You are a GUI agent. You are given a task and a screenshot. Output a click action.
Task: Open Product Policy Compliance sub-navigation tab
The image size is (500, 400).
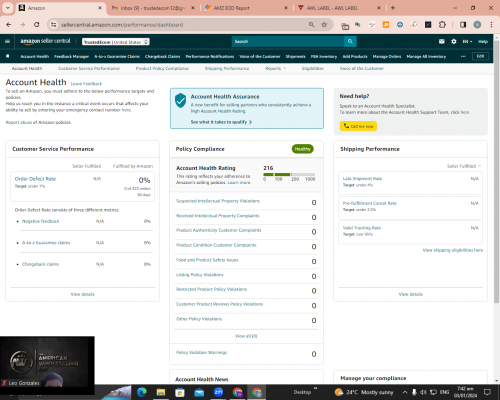pyautogui.click(x=162, y=68)
